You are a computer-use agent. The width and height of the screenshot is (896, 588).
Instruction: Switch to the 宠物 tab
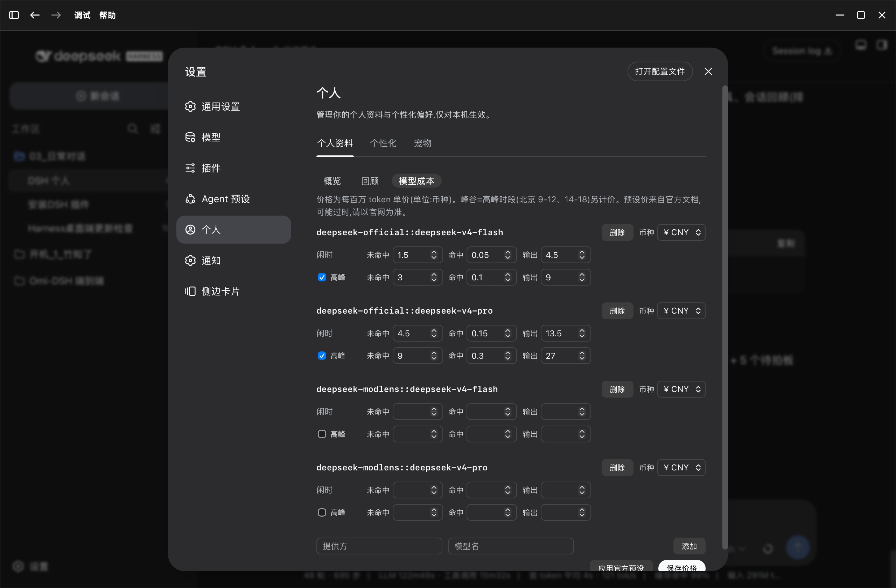(x=422, y=143)
